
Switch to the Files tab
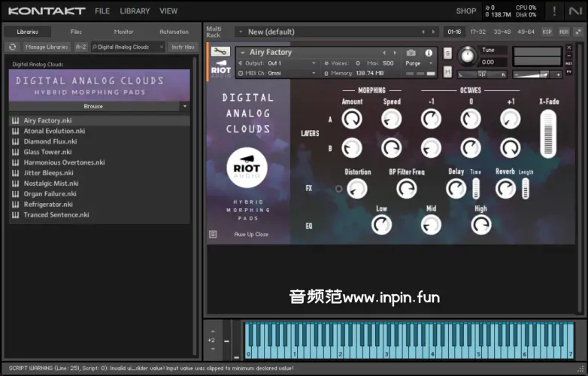click(x=76, y=32)
